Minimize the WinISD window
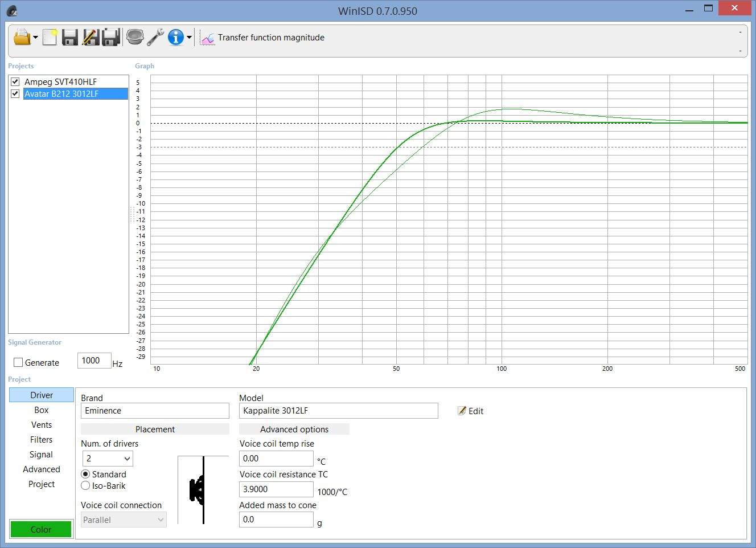 coord(689,9)
